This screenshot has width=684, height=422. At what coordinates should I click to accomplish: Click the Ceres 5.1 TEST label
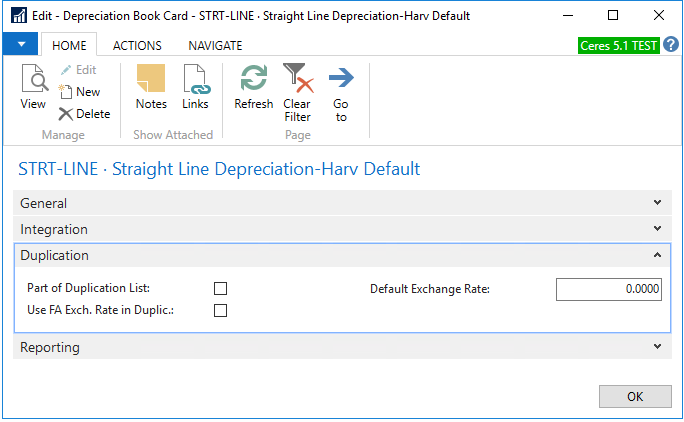click(619, 46)
